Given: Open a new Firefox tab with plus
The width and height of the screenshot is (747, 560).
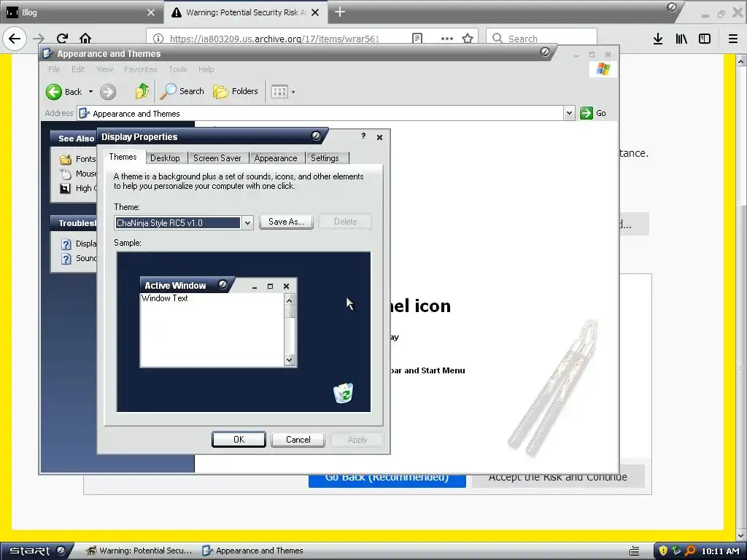Looking at the screenshot, I should point(340,12).
